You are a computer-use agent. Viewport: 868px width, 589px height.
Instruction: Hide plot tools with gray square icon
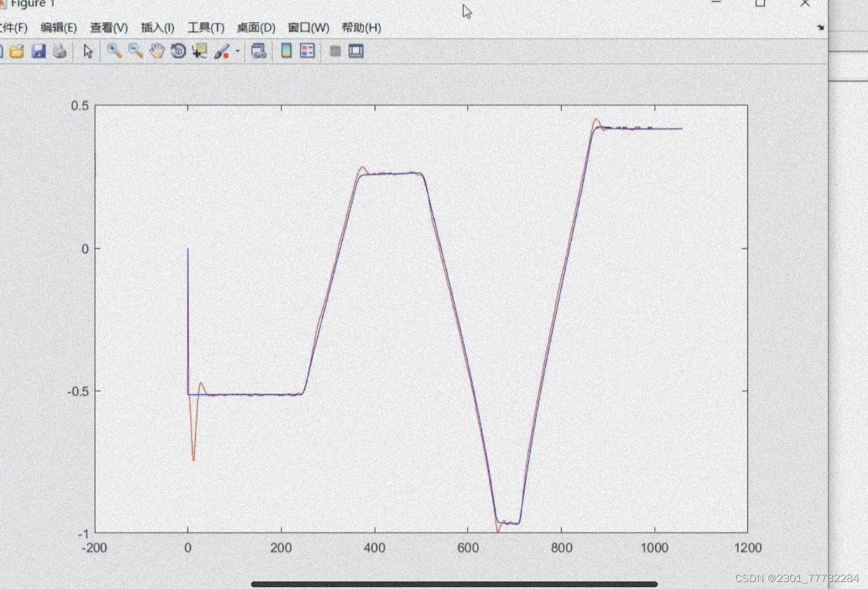[x=335, y=51]
